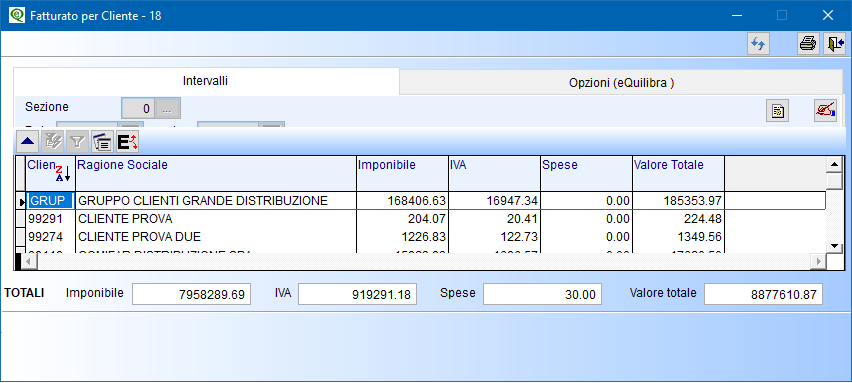This screenshot has height=383, width=852.
Task: Click IVA value 16947.34
Action: click(x=494, y=201)
